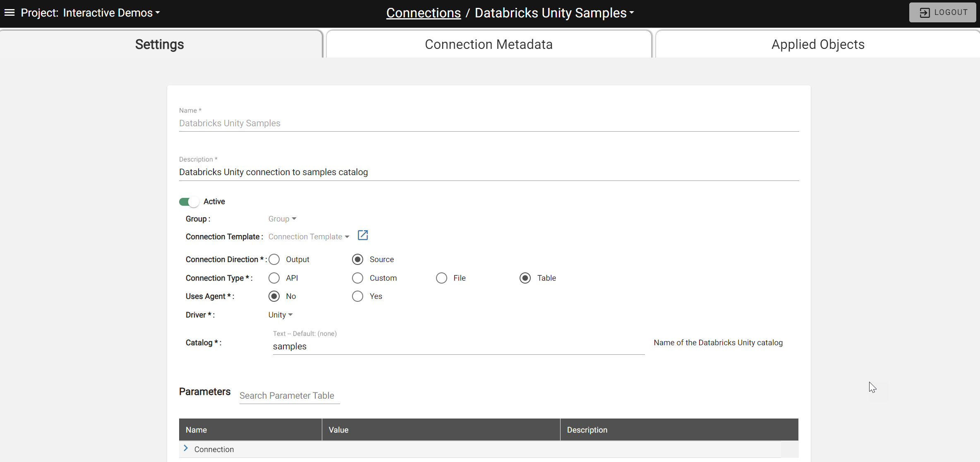This screenshot has width=980, height=462.
Task: Open the Databricks Unity Samples title dropdown
Action: (x=554, y=13)
